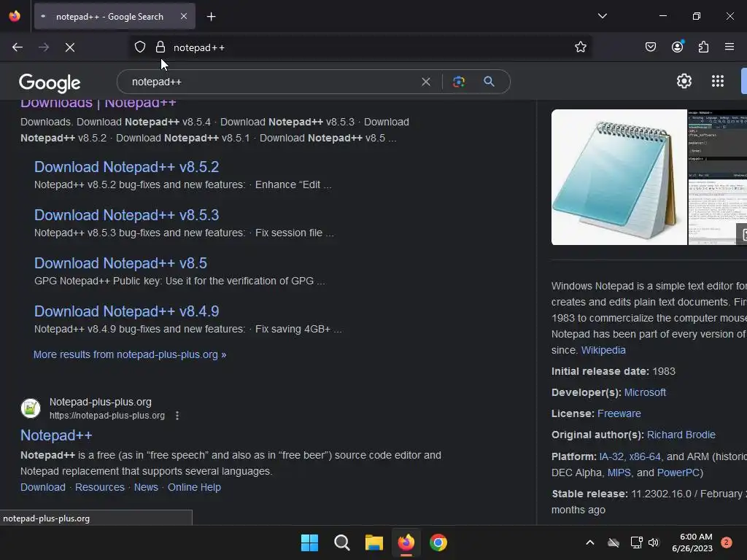Open the Notepad icon image thumbnail
Screen dimensions: 747x560
point(619,177)
